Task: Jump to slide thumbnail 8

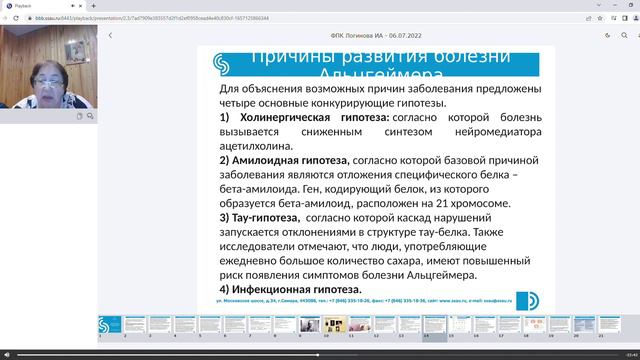Action: tap(285, 325)
